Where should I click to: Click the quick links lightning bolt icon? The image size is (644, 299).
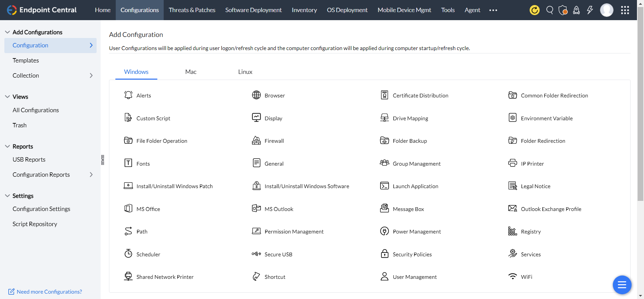[590, 10]
